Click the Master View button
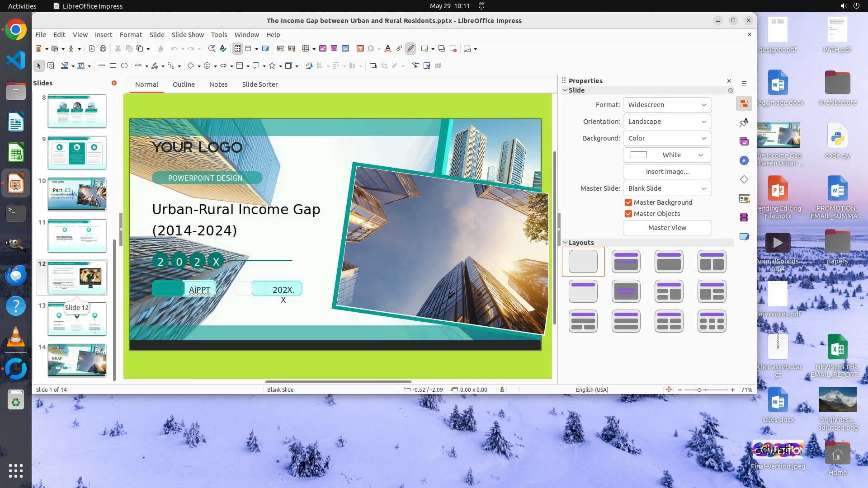 pyautogui.click(x=667, y=228)
